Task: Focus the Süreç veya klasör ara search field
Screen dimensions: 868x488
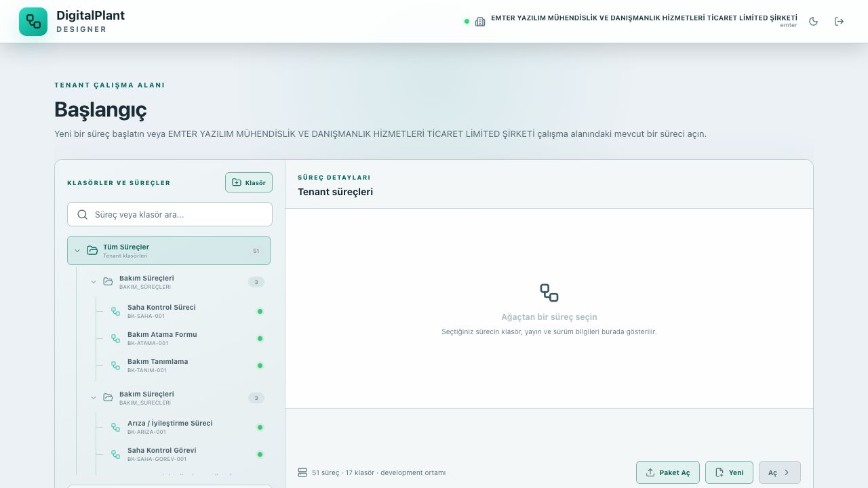Action: coord(170,214)
